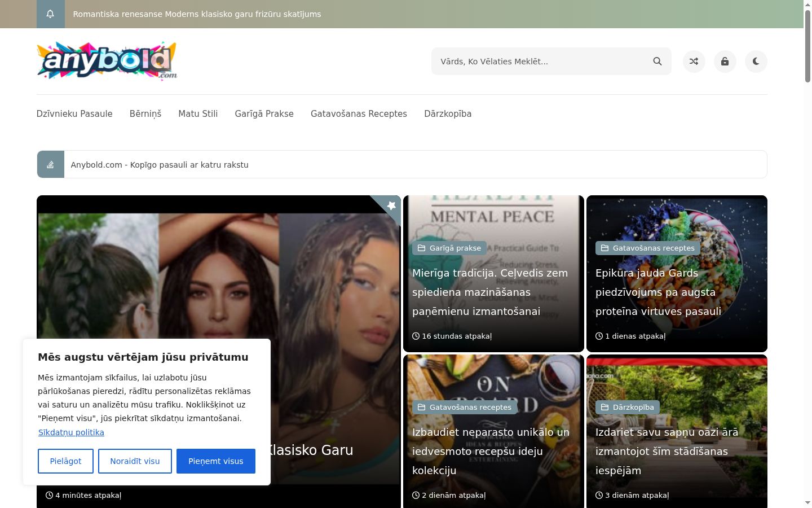Select Garīgā Prakse in the navigation

click(264, 113)
